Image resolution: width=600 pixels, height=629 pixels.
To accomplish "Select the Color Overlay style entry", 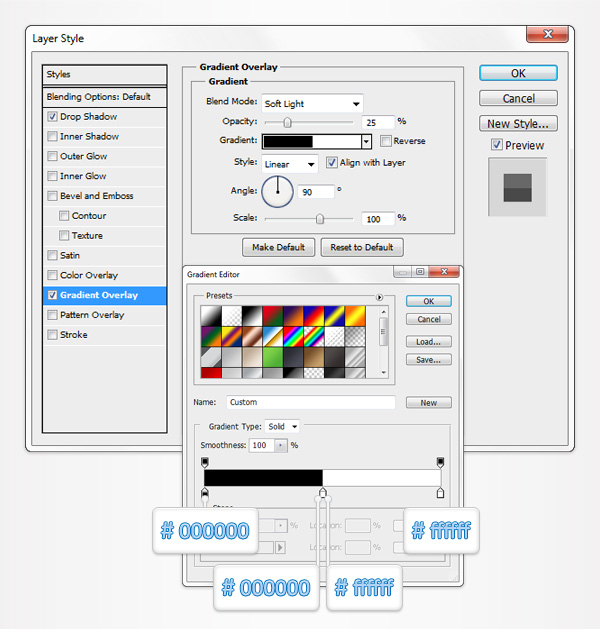I will tap(89, 275).
